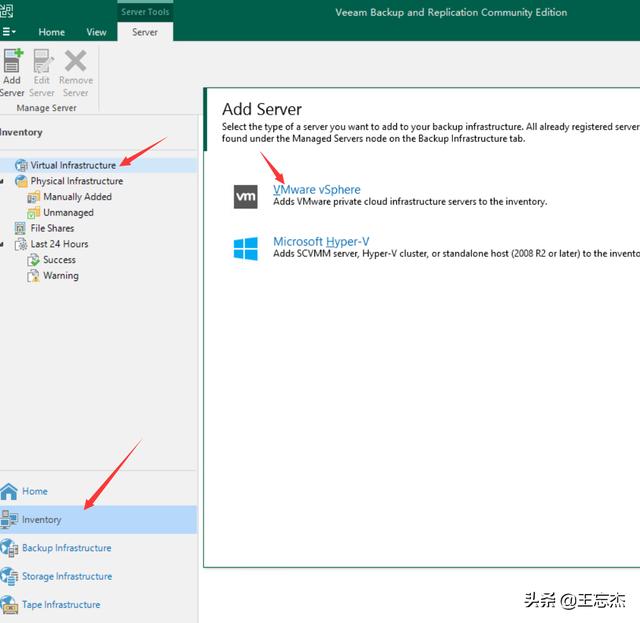The image size is (640, 623).
Task: Select Last 24 Hours tree node
Action: [59, 244]
